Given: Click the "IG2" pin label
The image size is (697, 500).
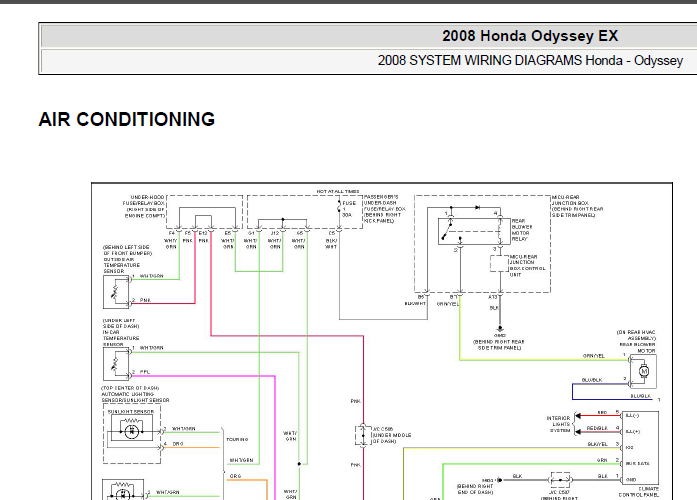Looking at the screenshot, I should click(629, 448).
